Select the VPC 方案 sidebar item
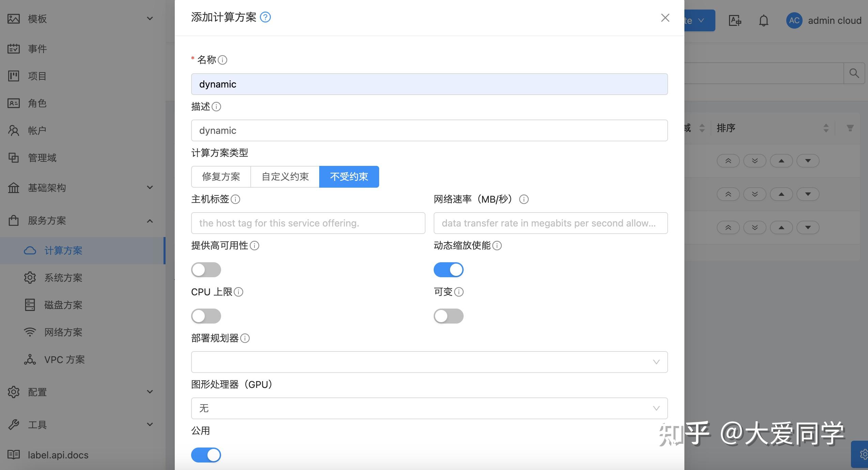The width and height of the screenshot is (868, 470). [x=65, y=359]
